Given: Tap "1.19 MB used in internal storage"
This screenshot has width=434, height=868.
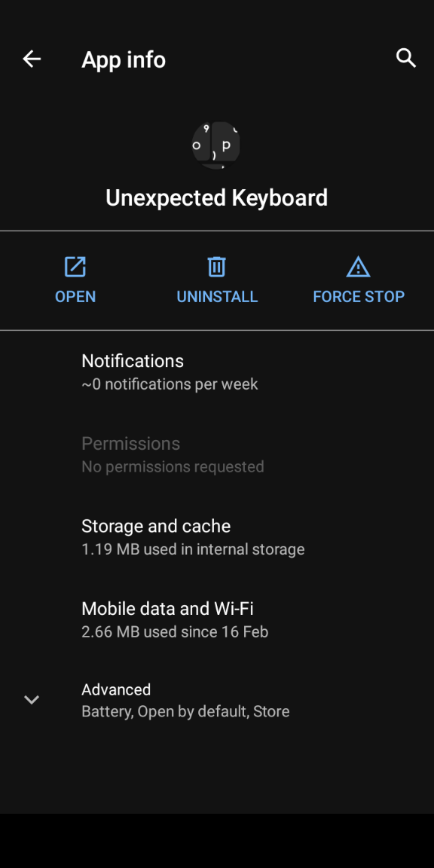Looking at the screenshot, I should [193, 550].
